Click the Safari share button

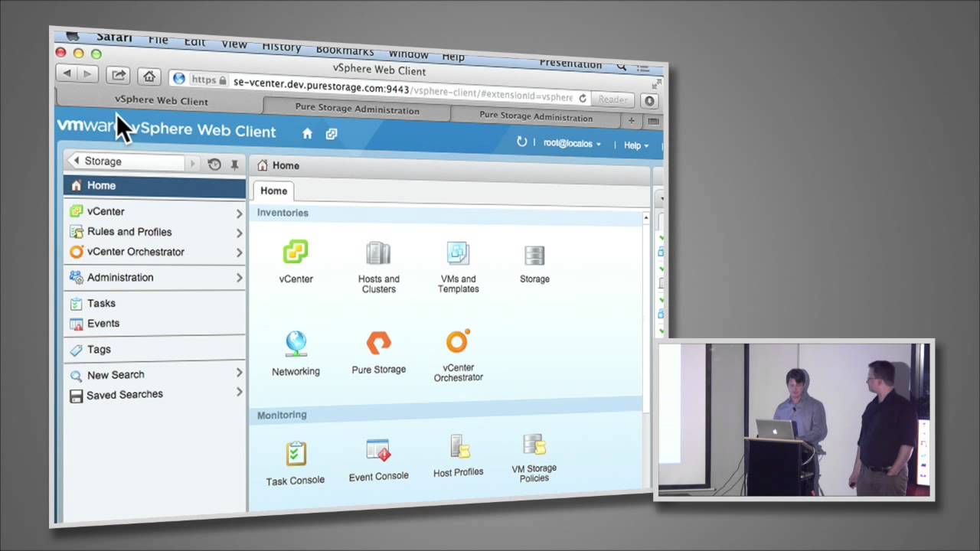point(118,75)
